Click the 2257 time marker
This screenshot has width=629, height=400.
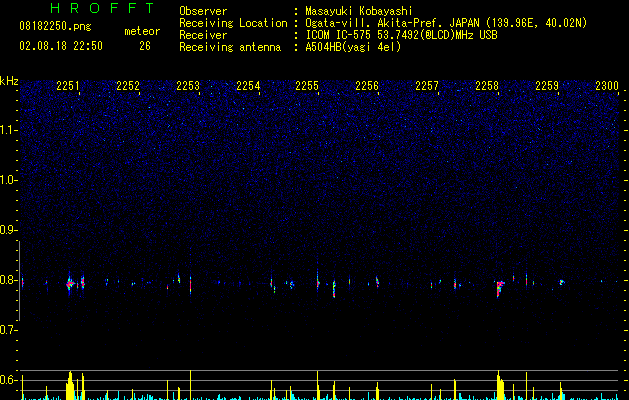tap(427, 86)
